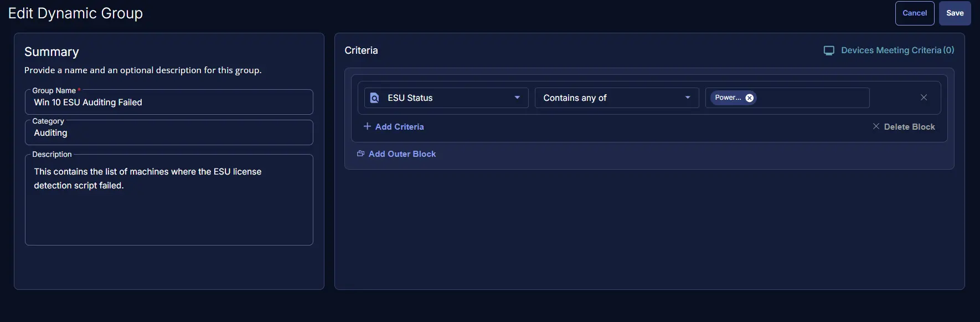The height and width of the screenshot is (322, 980).
Task: Click the Add Outer Block link text
Action: tap(403, 154)
